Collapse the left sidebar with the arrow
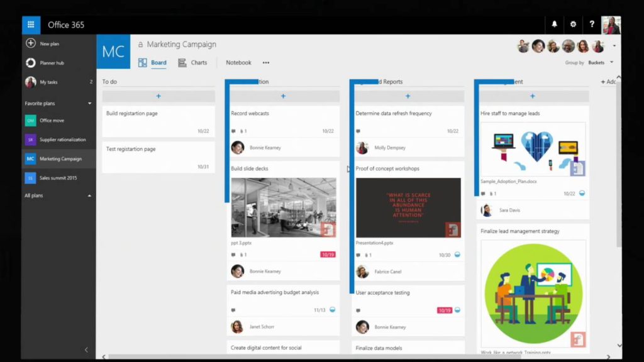Screen dimensions: 644x362 tap(86, 349)
